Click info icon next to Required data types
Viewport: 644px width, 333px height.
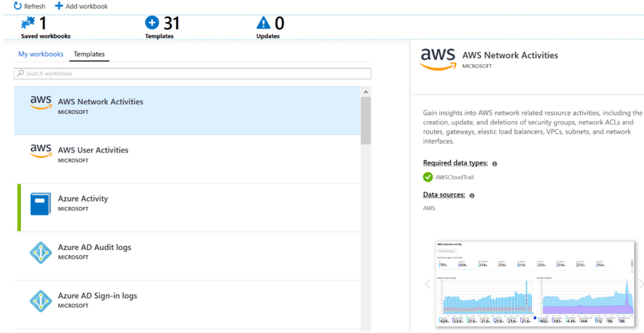coord(495,164)
